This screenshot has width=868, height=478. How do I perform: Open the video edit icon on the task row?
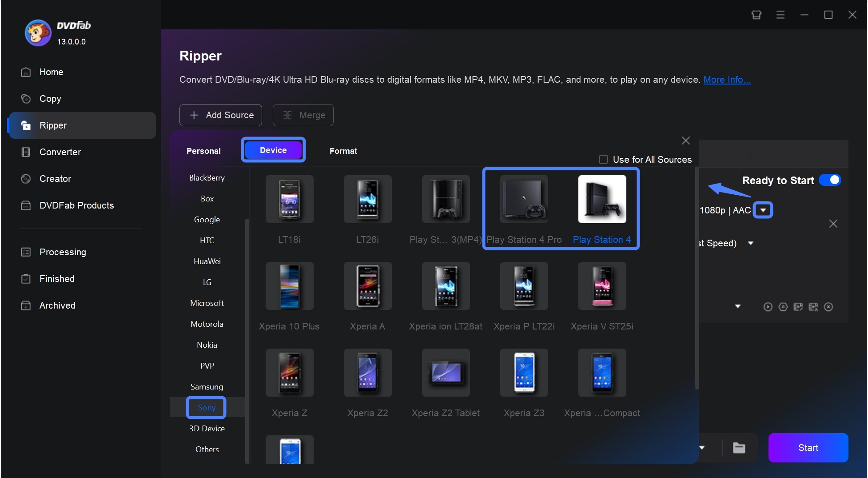(x=798, y=306)
